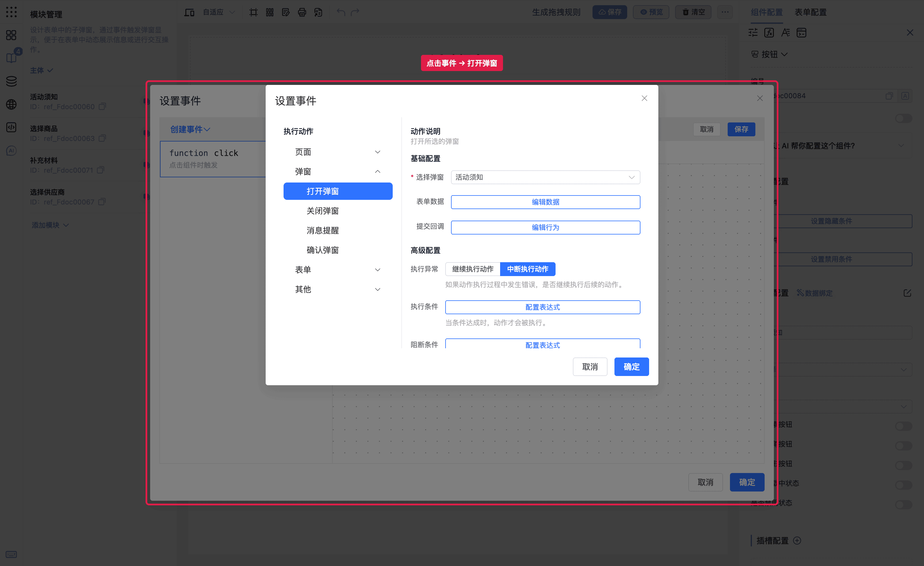Click 编辑数据 button for 表单数据
Viewport: 924px width, 566px height.
(545, 202)
